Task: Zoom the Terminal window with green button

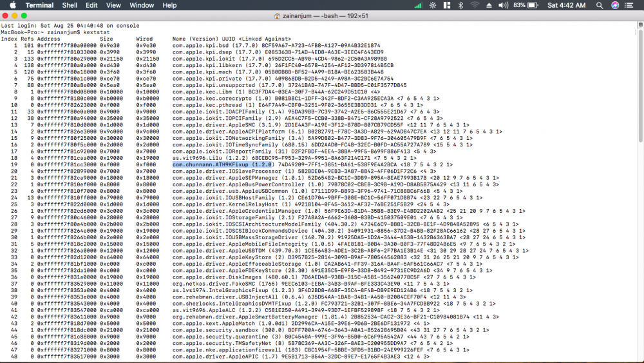Action: pyautogui.click(x=24, y=15)
